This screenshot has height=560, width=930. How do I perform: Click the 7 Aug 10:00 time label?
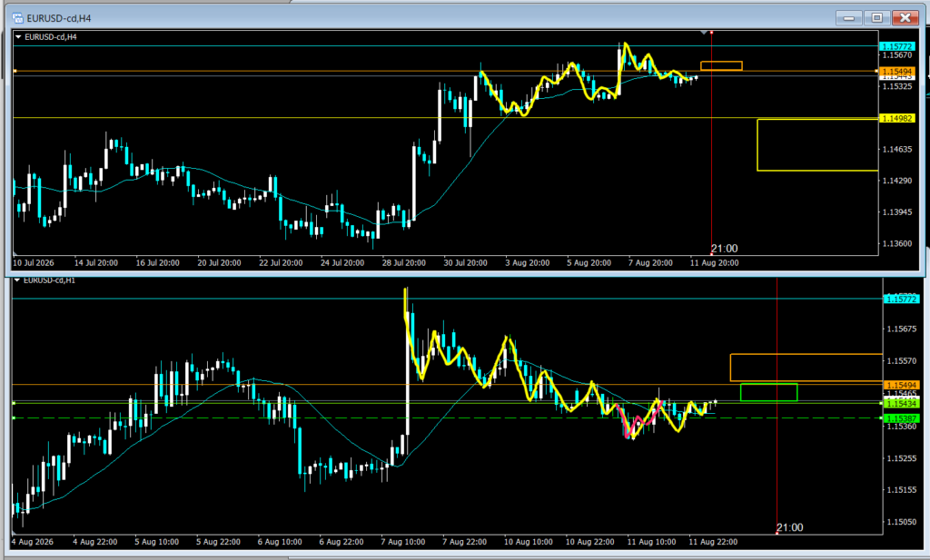tap(402, 542)
